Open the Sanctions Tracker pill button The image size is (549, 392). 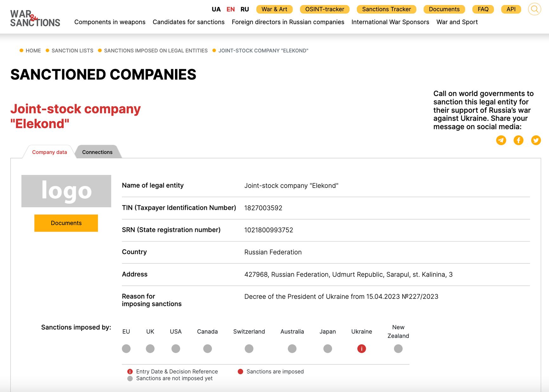[x=386, y=9]
